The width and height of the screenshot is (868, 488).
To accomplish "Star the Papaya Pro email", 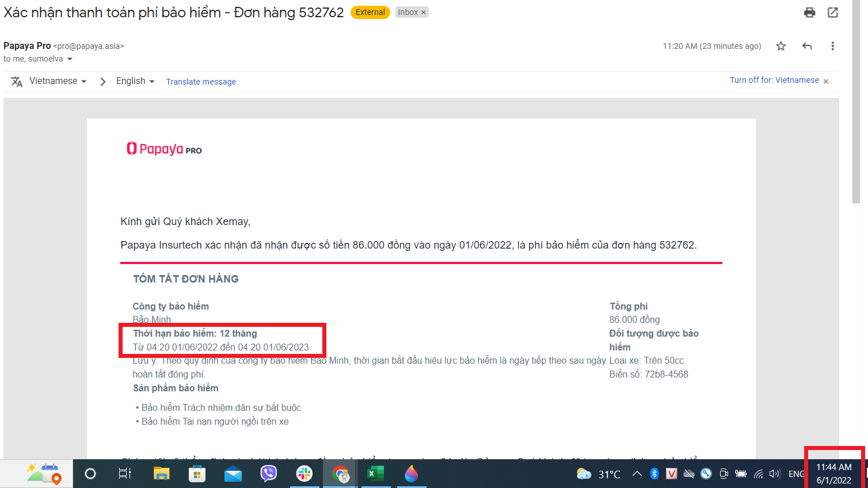I will click(781, 46).
